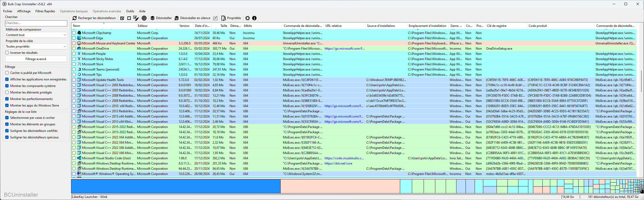Click the Filtrage avancé button
The width and height of the screenshot is (644, 200).
[x=36, y=59]
